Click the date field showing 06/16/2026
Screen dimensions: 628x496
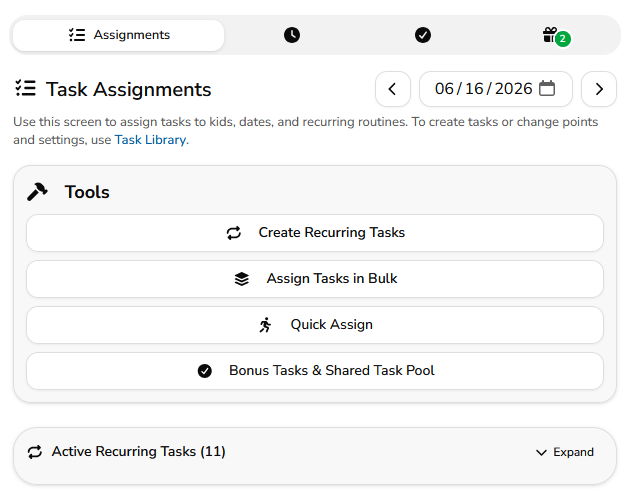tap(495, 89)
